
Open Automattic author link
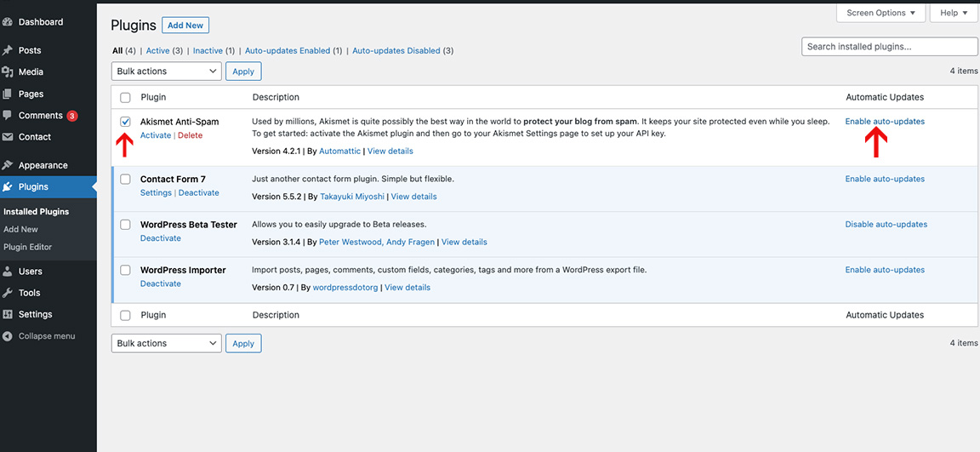(340, 151)
